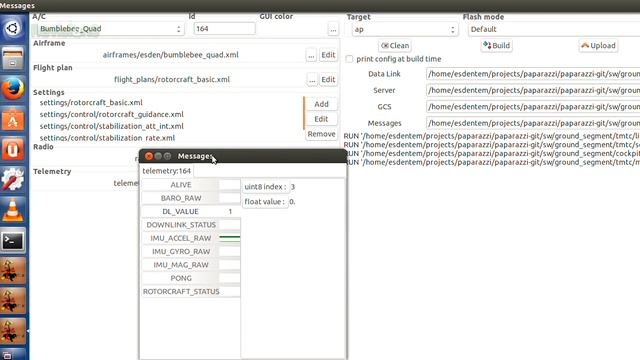Open GUI color picker ellipsis button
The image size is (640, 360).
(333, 29)
